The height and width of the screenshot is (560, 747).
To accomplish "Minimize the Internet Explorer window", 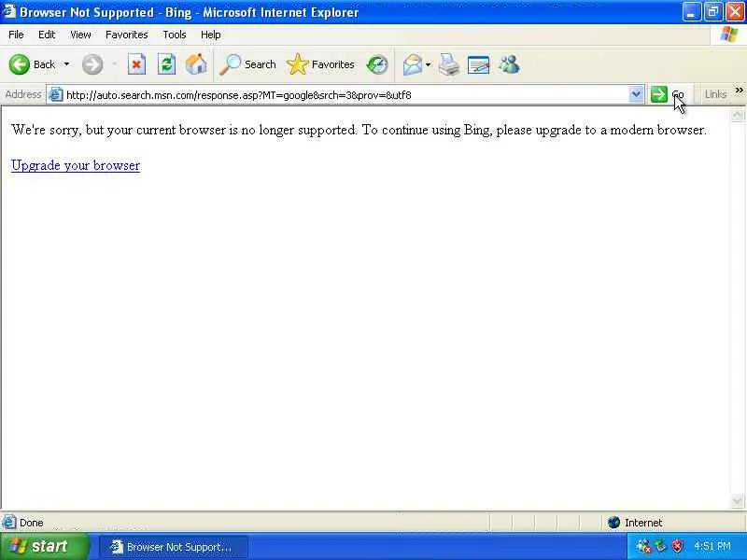I will pyautogui.click(x=691, y=12).
